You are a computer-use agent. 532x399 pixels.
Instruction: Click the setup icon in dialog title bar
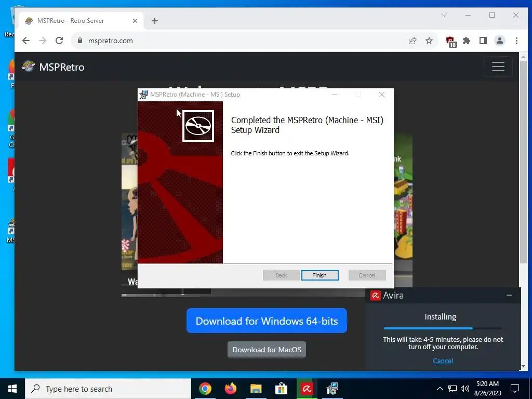coord(144,95)
